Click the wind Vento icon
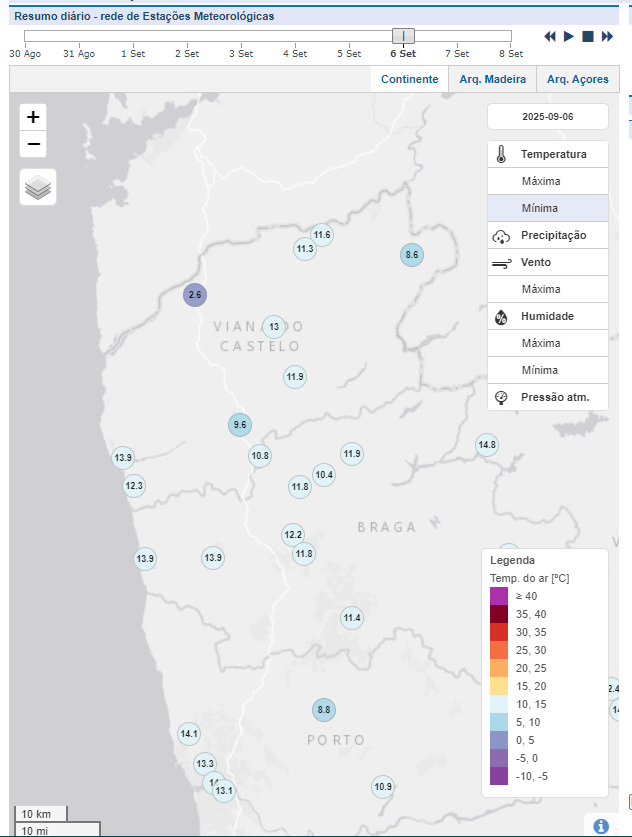Viewport: 632px width, 837px height. [501, 263]
